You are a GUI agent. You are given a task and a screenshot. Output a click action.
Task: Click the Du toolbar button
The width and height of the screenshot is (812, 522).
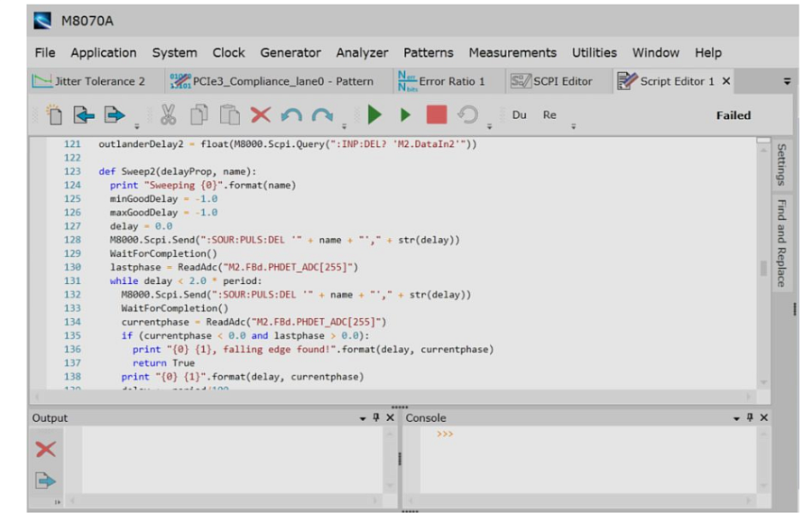pyautogui.click(x=520, y=114)
